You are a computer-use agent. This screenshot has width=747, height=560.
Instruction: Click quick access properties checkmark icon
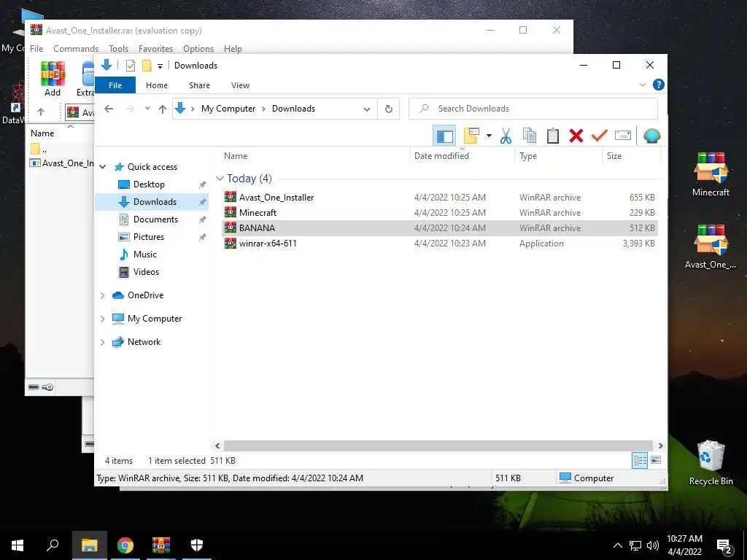coord(131,66)
